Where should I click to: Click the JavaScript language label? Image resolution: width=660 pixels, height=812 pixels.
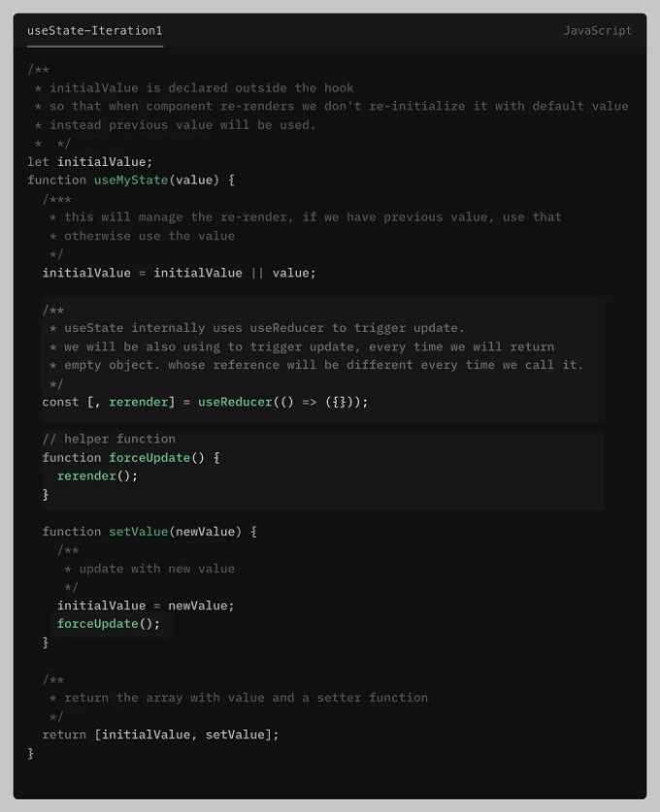coord(597,30)
